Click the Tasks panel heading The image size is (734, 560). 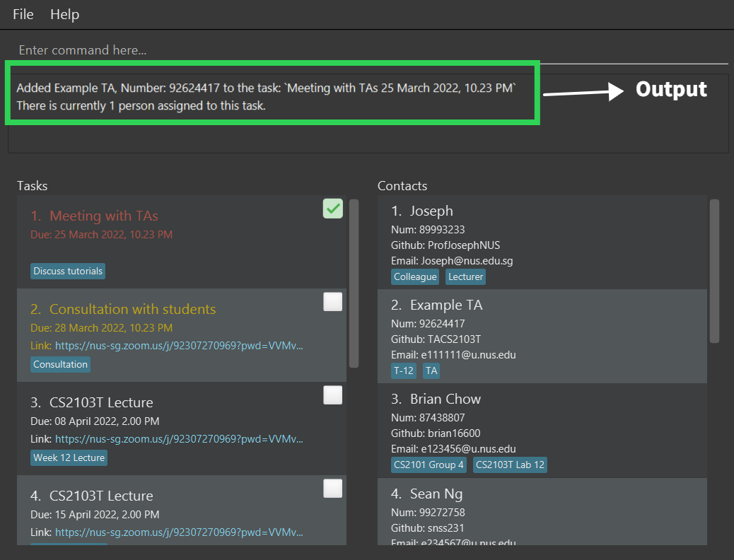pos(33,186)
